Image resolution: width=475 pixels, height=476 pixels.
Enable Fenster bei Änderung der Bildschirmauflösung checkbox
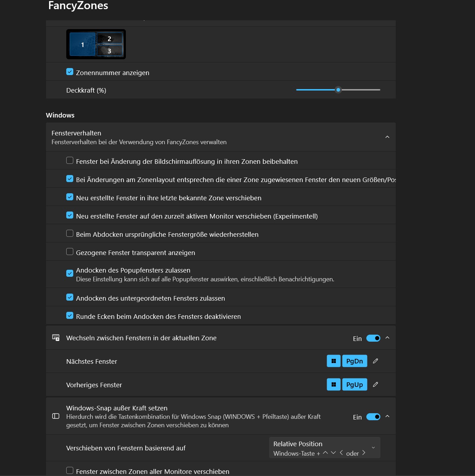tap(70, 160)
